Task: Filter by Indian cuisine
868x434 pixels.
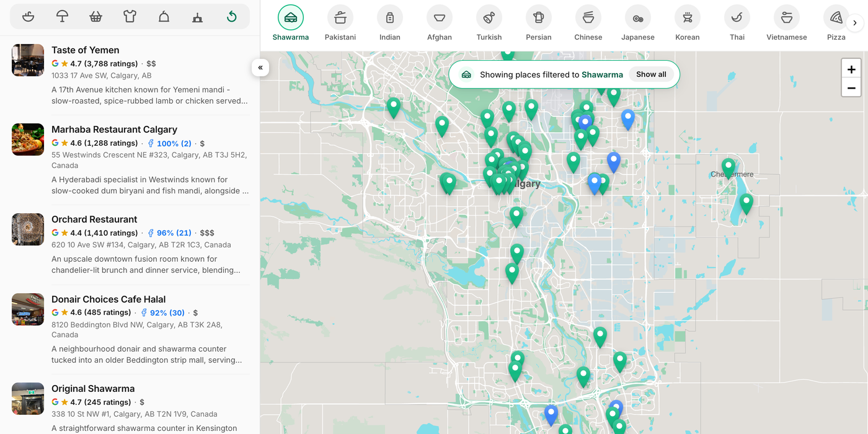Action: tap(390, 24)
